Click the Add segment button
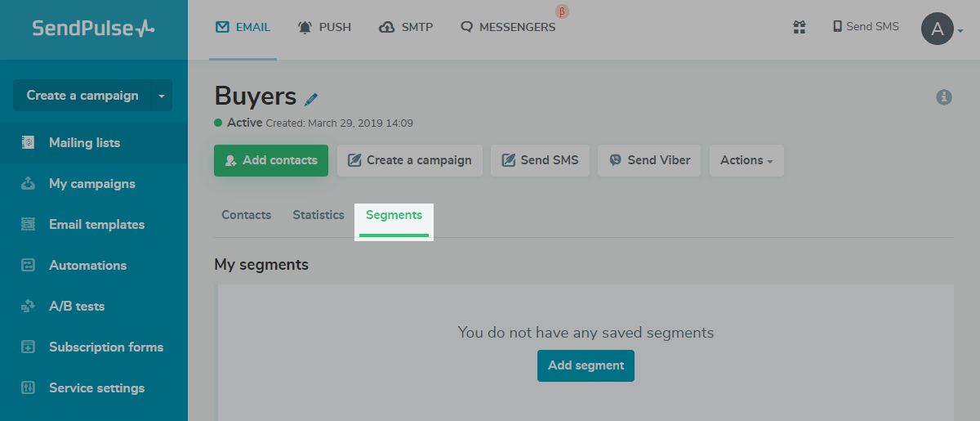The height and width of the screenshot is (421, 980). pos(586,365)
